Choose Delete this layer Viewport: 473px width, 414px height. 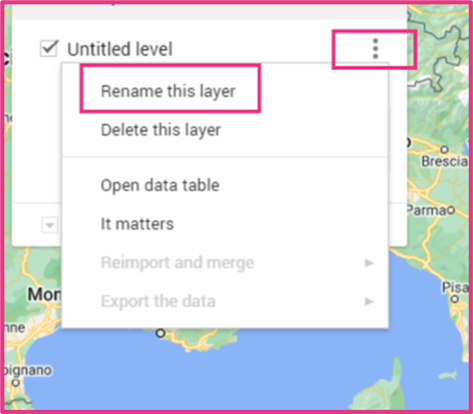pos(161,130)
